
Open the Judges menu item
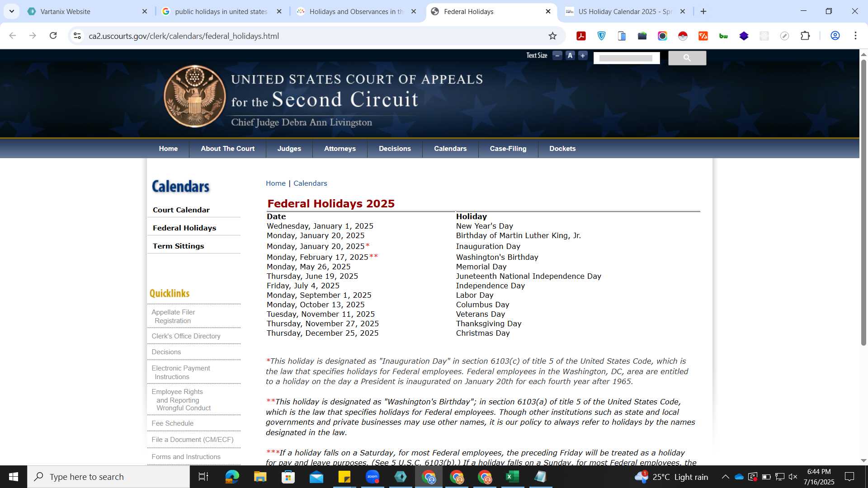point(289,149)
